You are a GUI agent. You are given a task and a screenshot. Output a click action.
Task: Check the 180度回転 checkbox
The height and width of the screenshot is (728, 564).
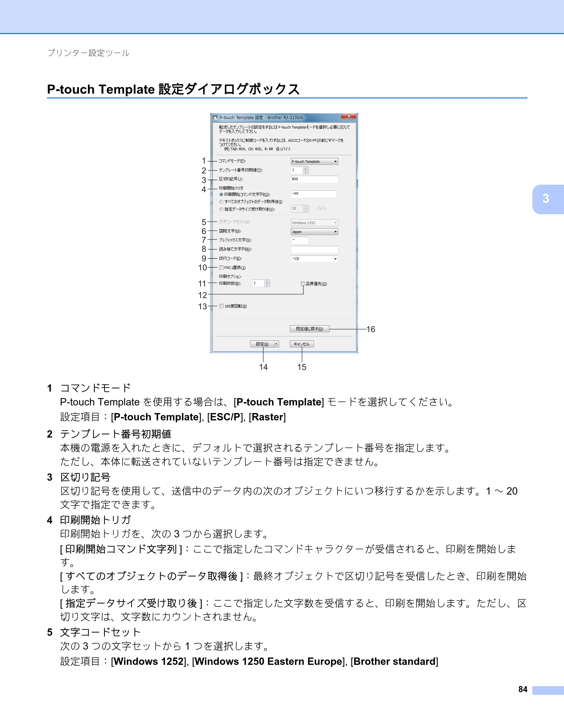(x=221, y=306)
